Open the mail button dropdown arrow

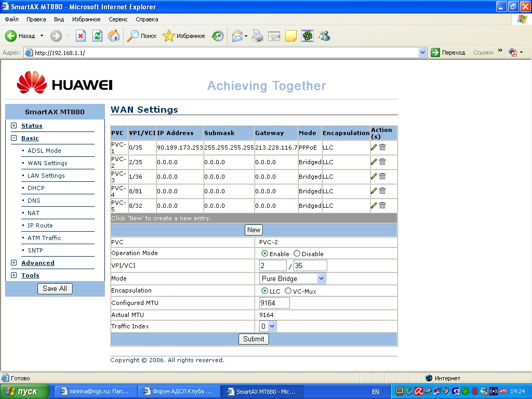(246, 36)
